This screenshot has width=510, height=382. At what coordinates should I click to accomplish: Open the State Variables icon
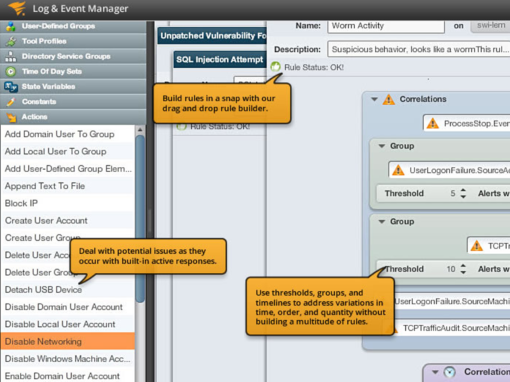point(11,87)
